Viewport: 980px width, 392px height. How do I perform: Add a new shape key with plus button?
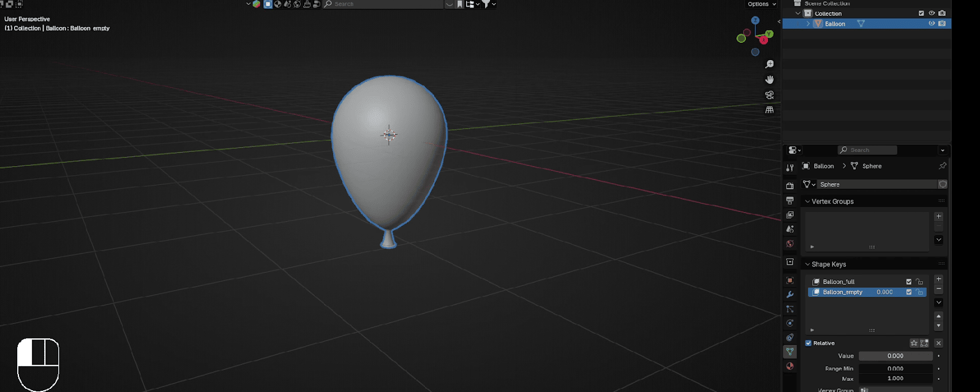(x=938, y=279)
